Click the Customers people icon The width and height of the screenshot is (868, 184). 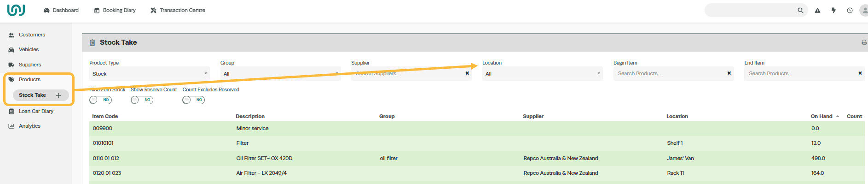pos(12,35)
